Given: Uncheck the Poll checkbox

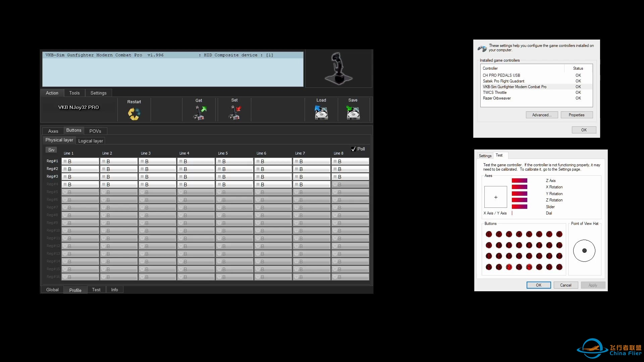Looking at the screenshot, I should point(353,149).
